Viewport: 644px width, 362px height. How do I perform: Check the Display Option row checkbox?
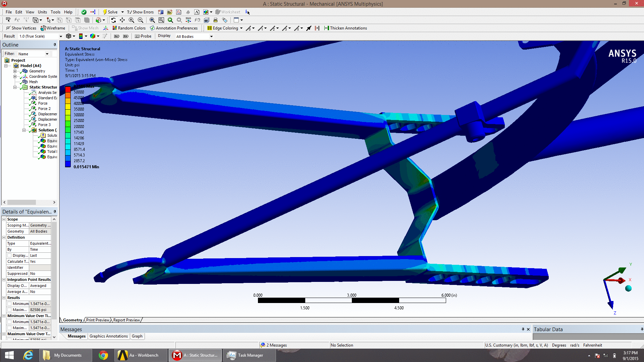coord(9,255)
